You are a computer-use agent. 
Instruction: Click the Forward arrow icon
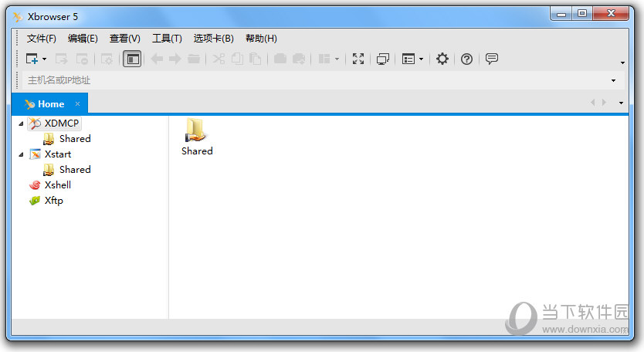(x=175, y=59)
